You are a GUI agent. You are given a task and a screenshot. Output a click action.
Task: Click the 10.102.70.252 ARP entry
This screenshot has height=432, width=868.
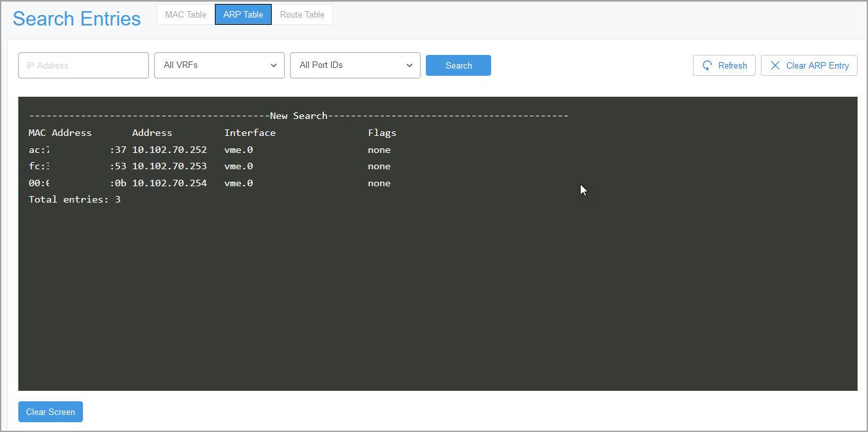click(x=169, y=150)
